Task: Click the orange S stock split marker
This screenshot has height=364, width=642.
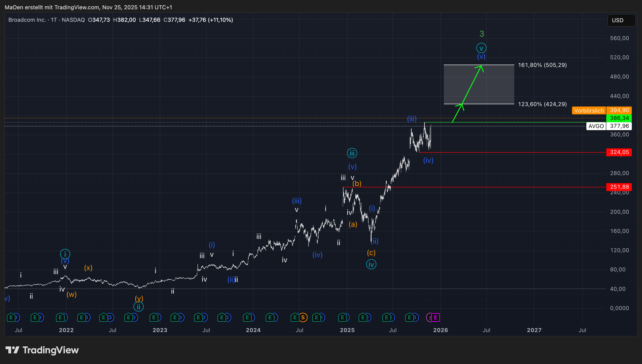Action: point(303,317)
